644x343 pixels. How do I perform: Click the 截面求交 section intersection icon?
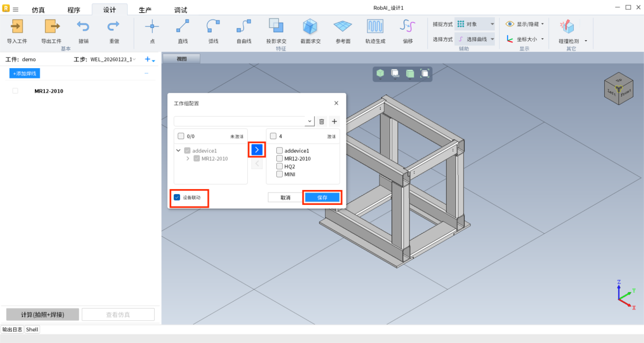[x=310, y=26]
